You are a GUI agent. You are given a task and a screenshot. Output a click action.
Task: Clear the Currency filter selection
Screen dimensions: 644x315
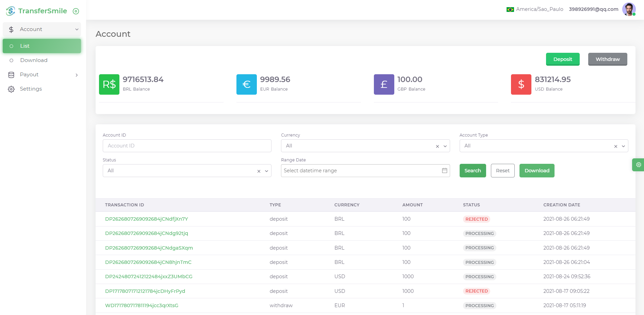coord(437,146)
